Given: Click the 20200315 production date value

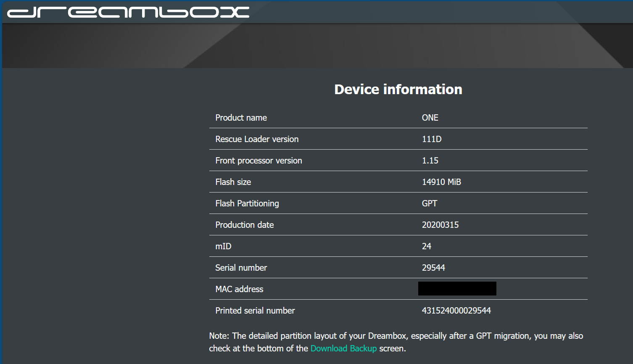Looking at the screenshot, I should (x=440, y=225).
